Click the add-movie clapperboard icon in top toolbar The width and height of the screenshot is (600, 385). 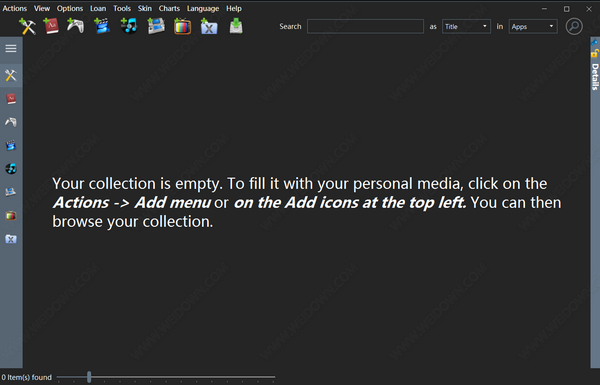pyautogui.click(x=102, y=26)
